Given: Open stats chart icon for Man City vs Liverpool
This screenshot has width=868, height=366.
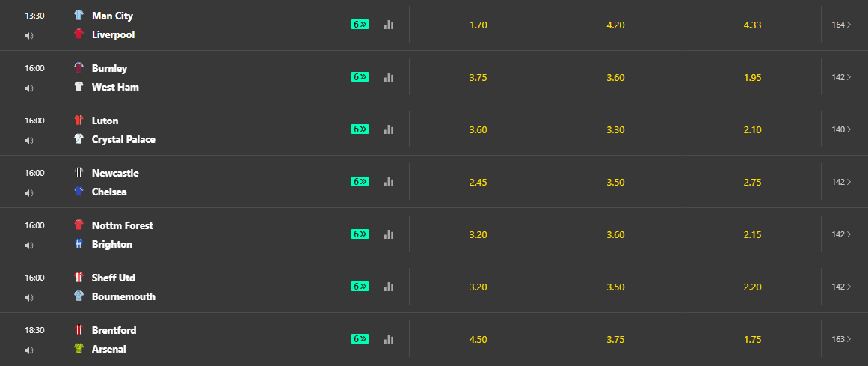Looking at the screenshot, I should pos(389,25).
